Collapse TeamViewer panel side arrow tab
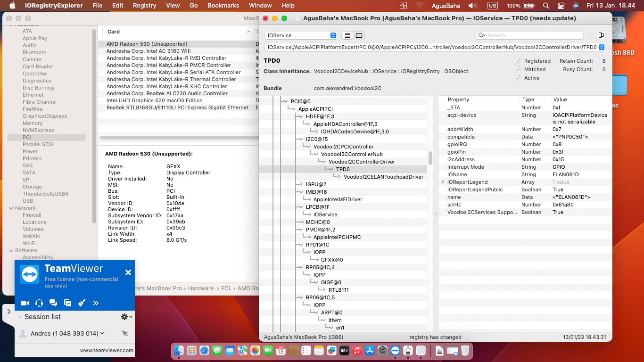Viewport: 644px width, 362px height. [8, 312]
